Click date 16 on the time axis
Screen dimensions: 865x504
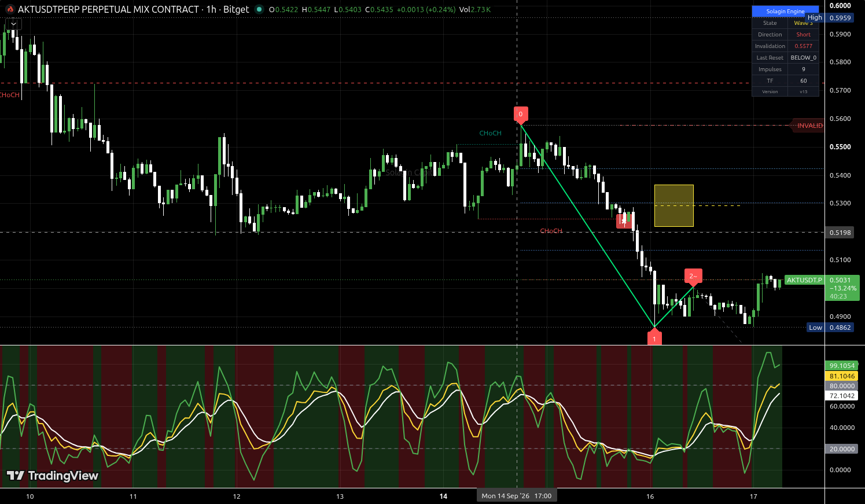[650, 496]
